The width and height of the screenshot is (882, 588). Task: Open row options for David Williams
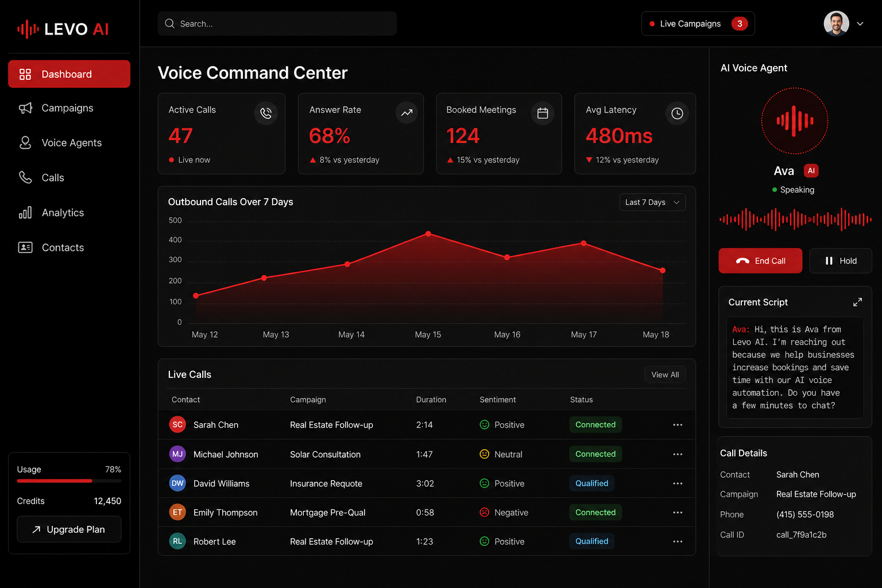click(x=678, y=483)
